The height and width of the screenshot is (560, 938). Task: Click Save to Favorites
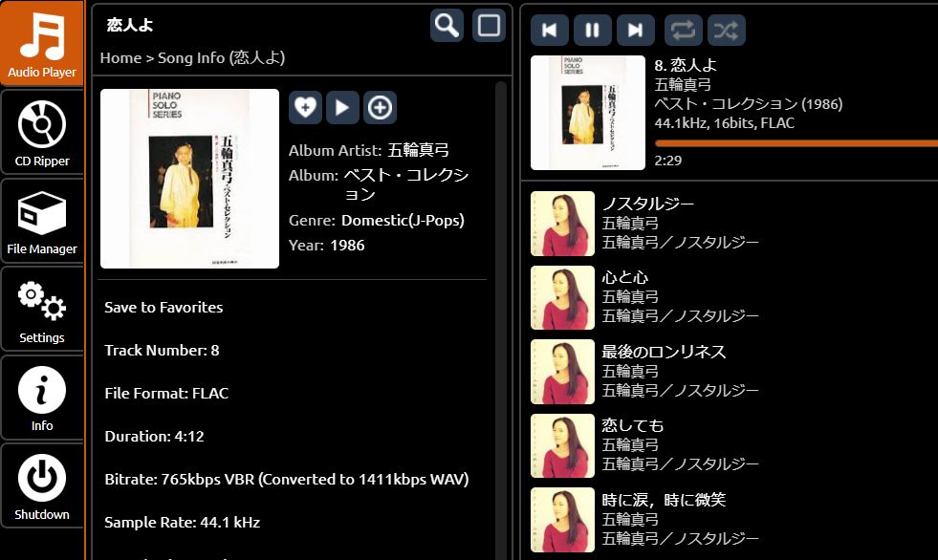click(x=164, y=307)
